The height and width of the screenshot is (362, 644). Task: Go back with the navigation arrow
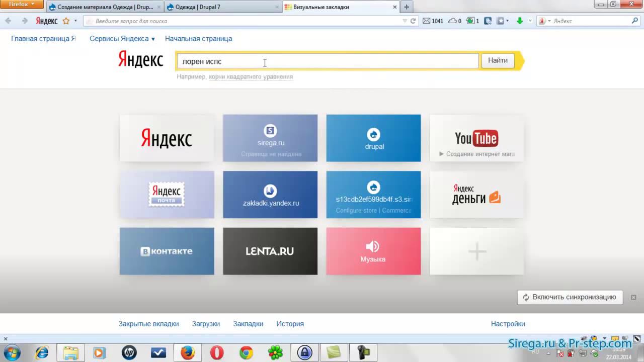9,21
